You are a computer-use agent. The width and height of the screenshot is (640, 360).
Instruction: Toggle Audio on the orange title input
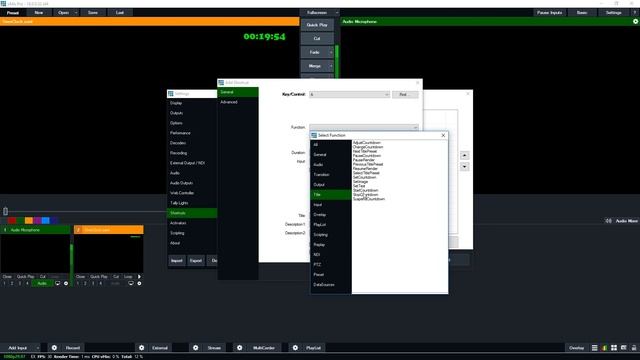(116, 283)
